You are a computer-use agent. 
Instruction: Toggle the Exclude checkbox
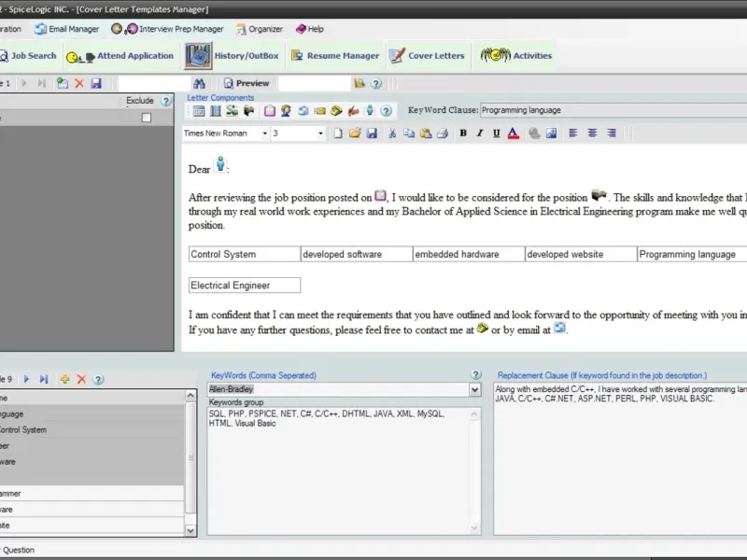(x=147, y=118)
